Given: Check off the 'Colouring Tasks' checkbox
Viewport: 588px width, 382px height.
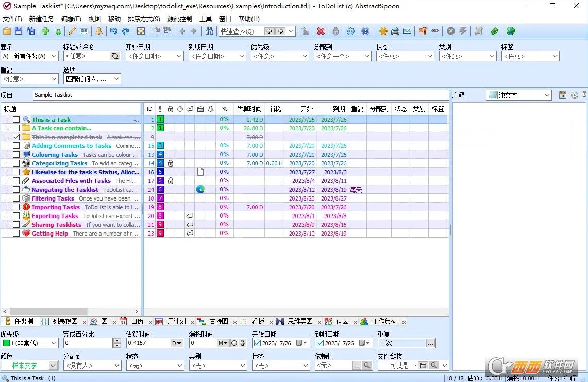Looking at the screenshot, I should click(x=16, y=154).
